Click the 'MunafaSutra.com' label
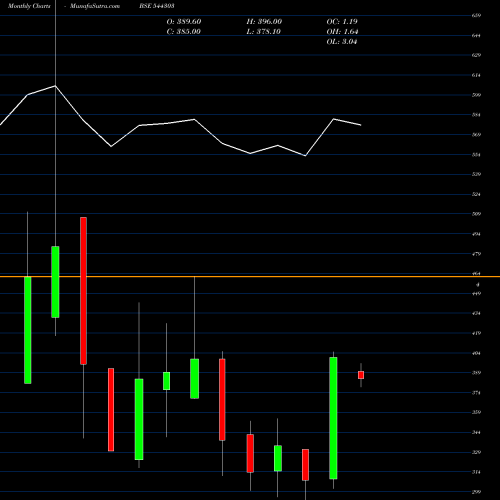The width and height of the screenshot is (500, 500). click(95, 6)
